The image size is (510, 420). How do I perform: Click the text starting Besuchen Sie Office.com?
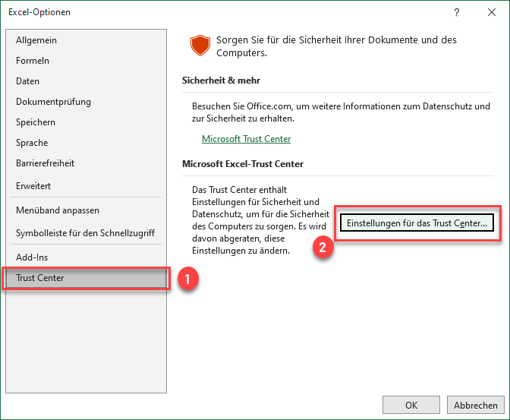tap(341, 112)
